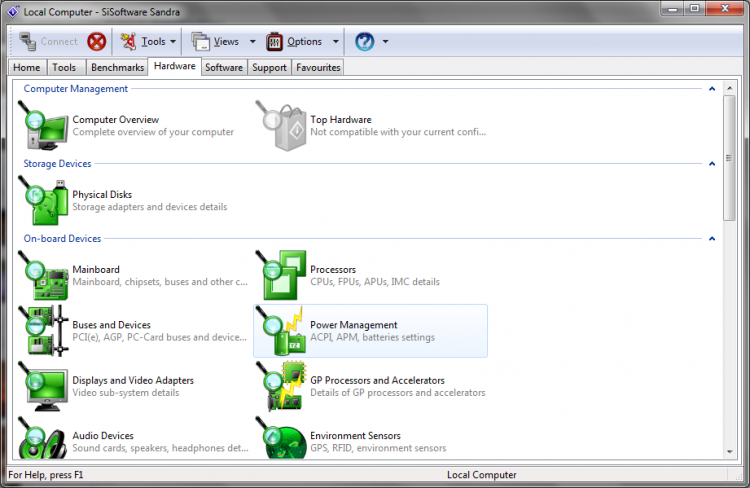750x488 pixels.
Task: Open the Audio Devices icon
Action: [x=43, y=438]
